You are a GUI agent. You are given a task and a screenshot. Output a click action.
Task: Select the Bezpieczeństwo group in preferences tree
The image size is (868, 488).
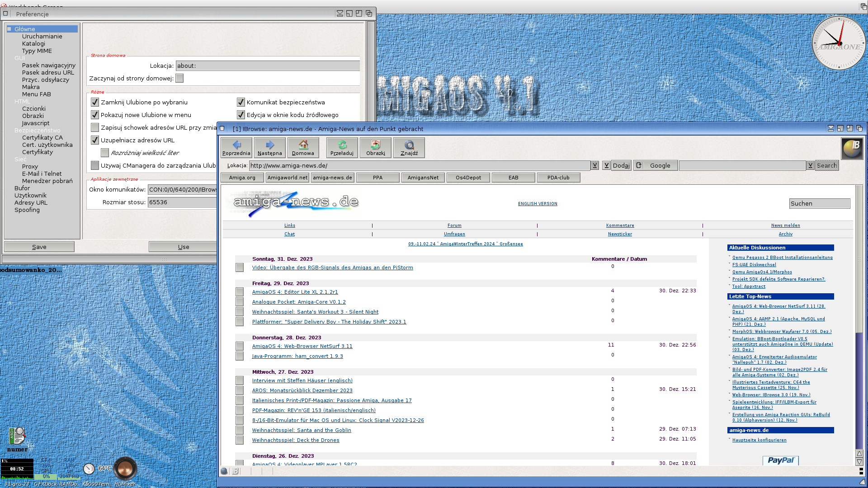pos(37,130)
